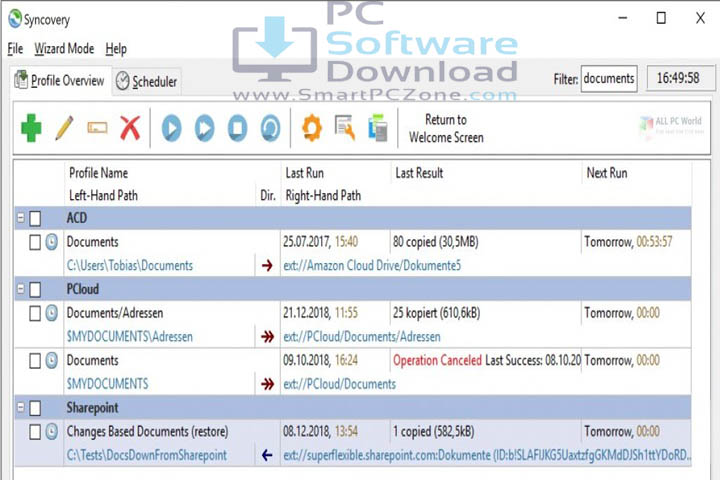The image size is (720, 480).
Task: Click direction arrow for $MYDOCUMENTS\Adressen
Action: [x=267, y=337]
